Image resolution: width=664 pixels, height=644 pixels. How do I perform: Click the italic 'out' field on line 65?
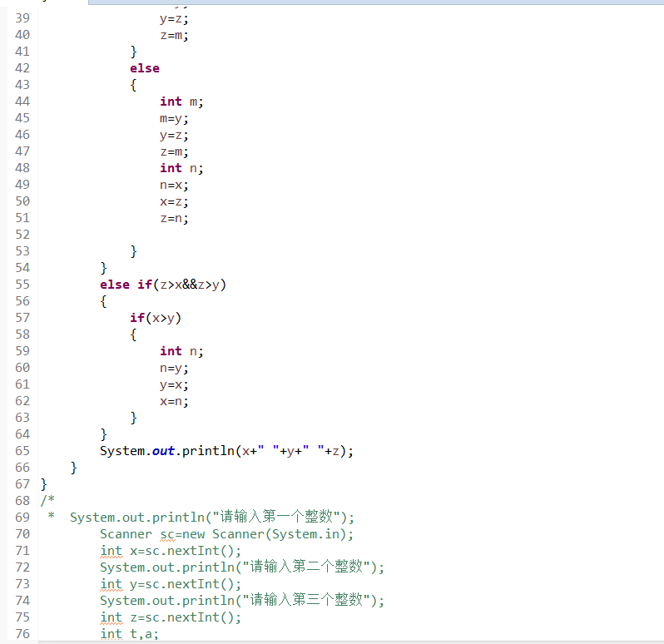(163, 451)
